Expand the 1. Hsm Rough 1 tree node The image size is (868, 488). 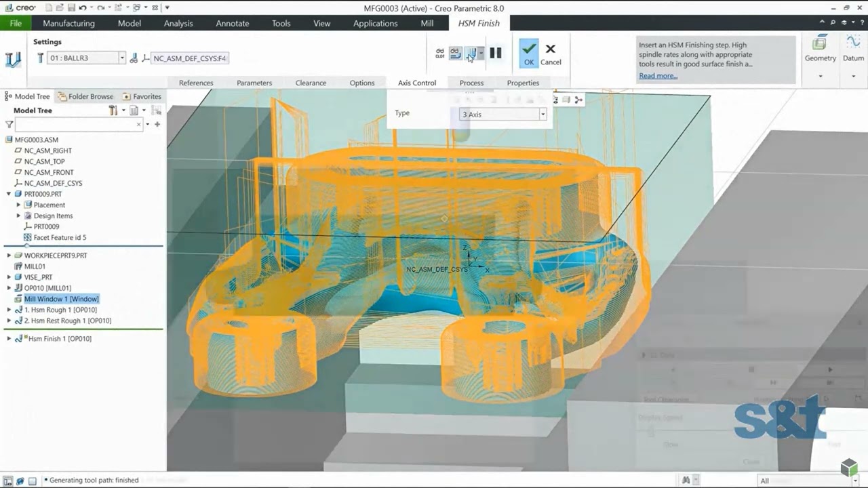click(9, 310)
